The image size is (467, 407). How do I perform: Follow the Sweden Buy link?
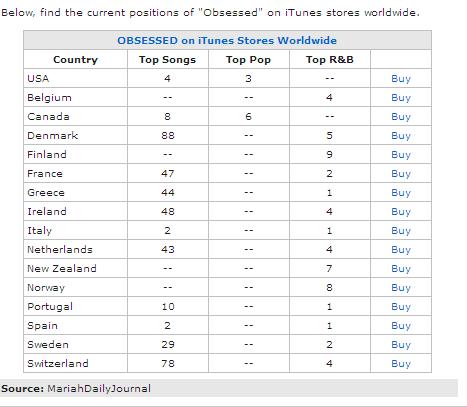coord(401,345)
